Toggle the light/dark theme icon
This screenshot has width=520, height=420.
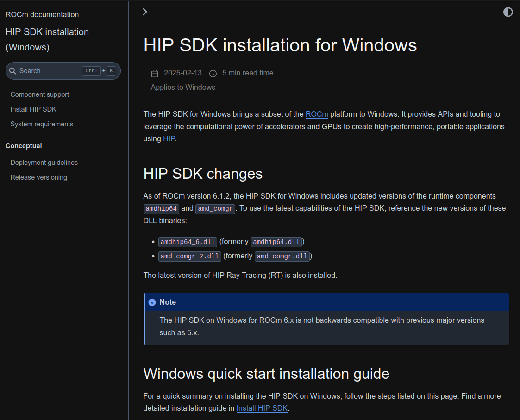point(508,12)
